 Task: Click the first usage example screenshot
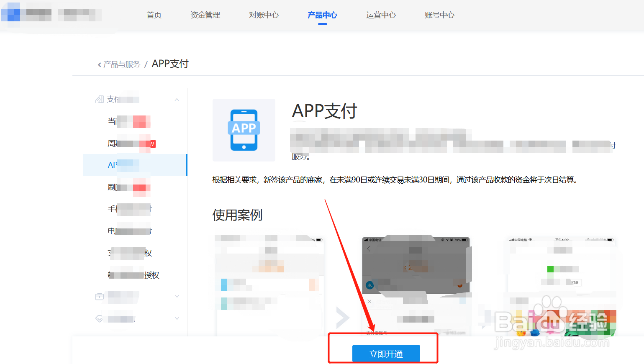pyautogui.click(x=269, y=285)
